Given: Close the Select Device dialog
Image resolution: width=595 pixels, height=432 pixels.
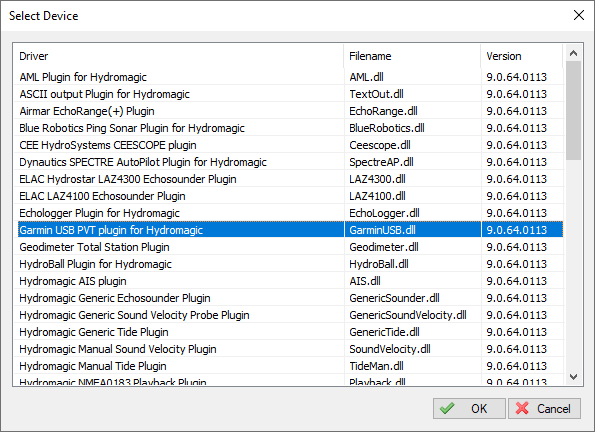Looking at the screenshot, I should (579, 15).
